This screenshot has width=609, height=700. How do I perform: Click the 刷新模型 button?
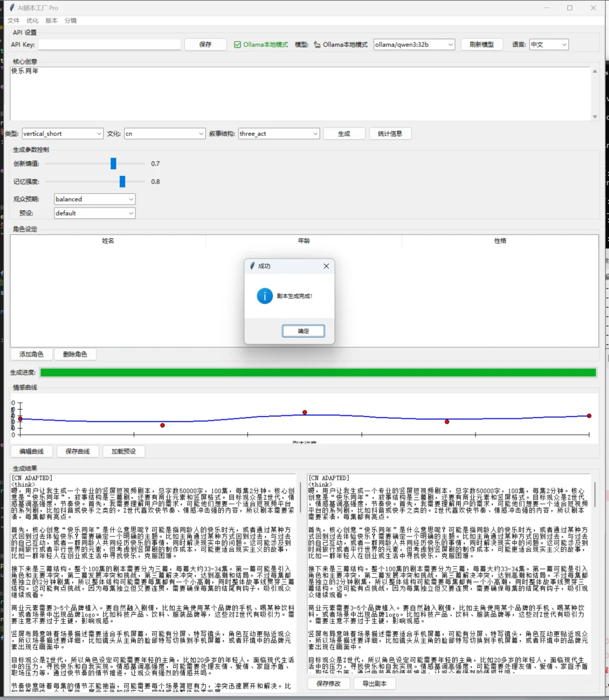(x=482, y=45)
